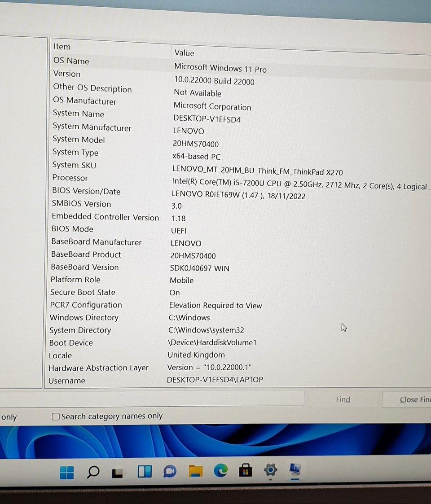Viewport: 431px width, 504px height.
Task: Click the DESKTOP-V1EFSD4\LAPTOP username value
Action: (x=215, y=380)
